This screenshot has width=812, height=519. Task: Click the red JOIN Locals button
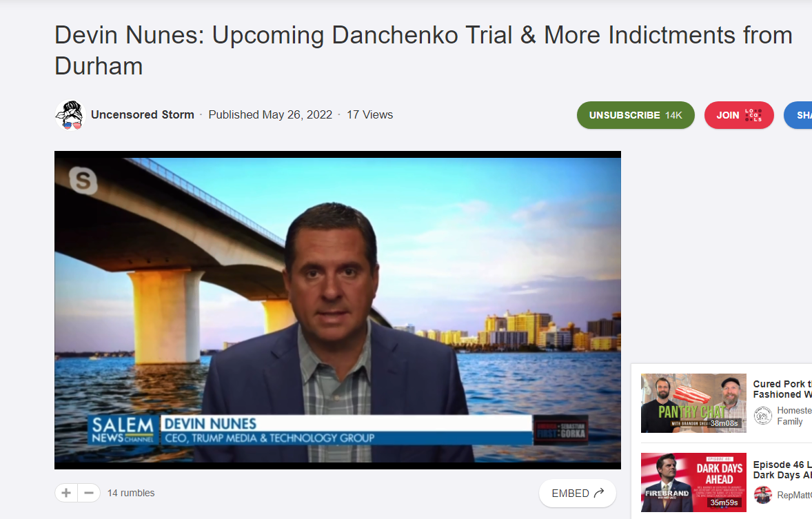point(739,115)
